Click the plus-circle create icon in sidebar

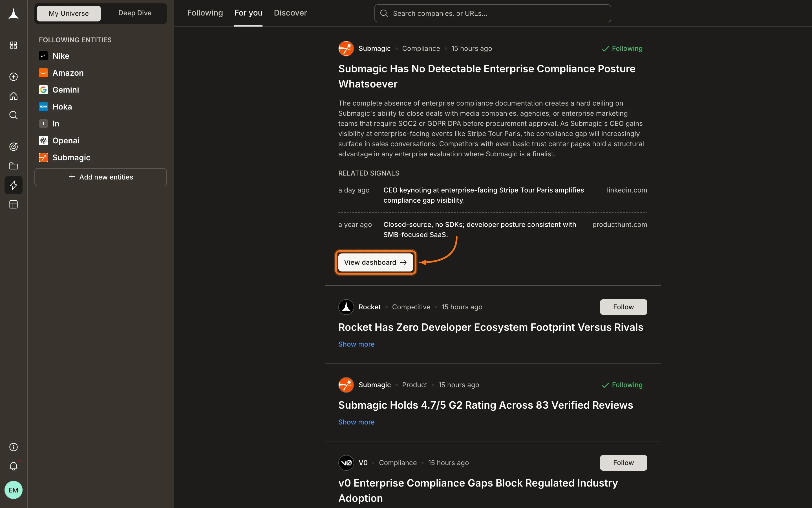[x=14, y=76]
